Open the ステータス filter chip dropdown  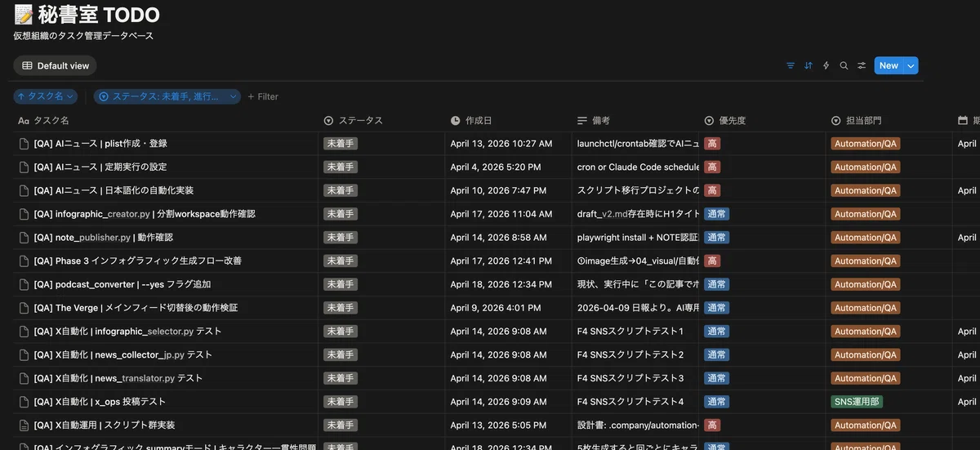pos(167,96)
